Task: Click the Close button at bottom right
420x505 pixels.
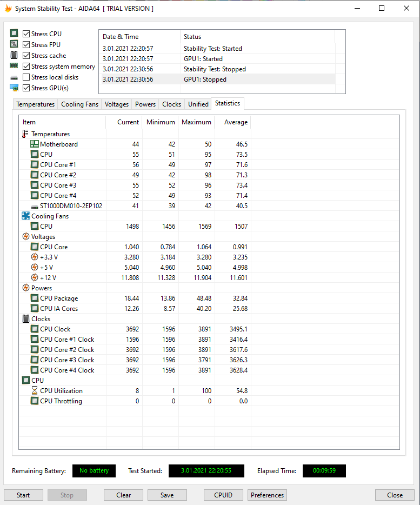Action: pyautogui.click(x=395, y=495)
